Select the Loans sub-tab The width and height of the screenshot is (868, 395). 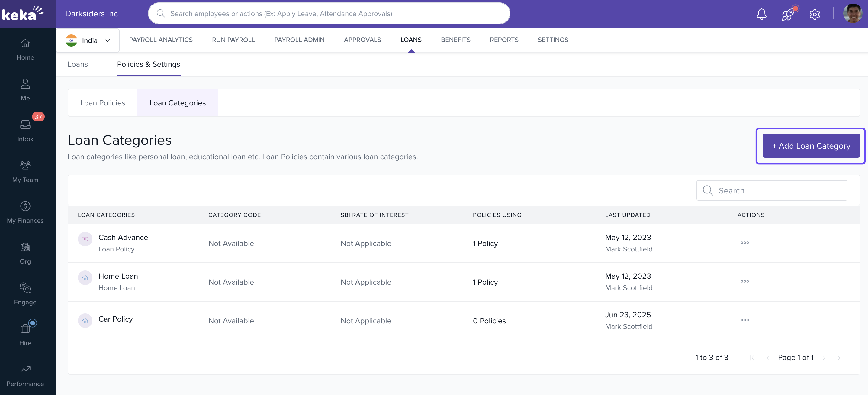pos(78,64)
